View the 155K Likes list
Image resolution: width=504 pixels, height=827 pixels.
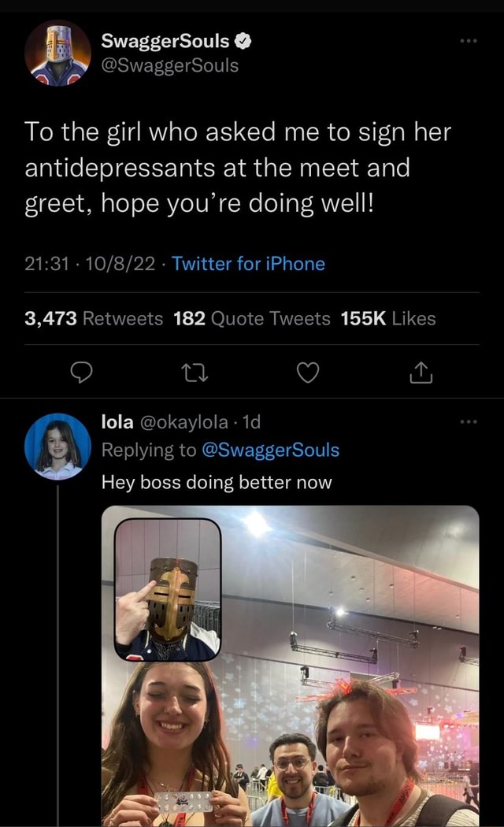(x=388, y=318)
